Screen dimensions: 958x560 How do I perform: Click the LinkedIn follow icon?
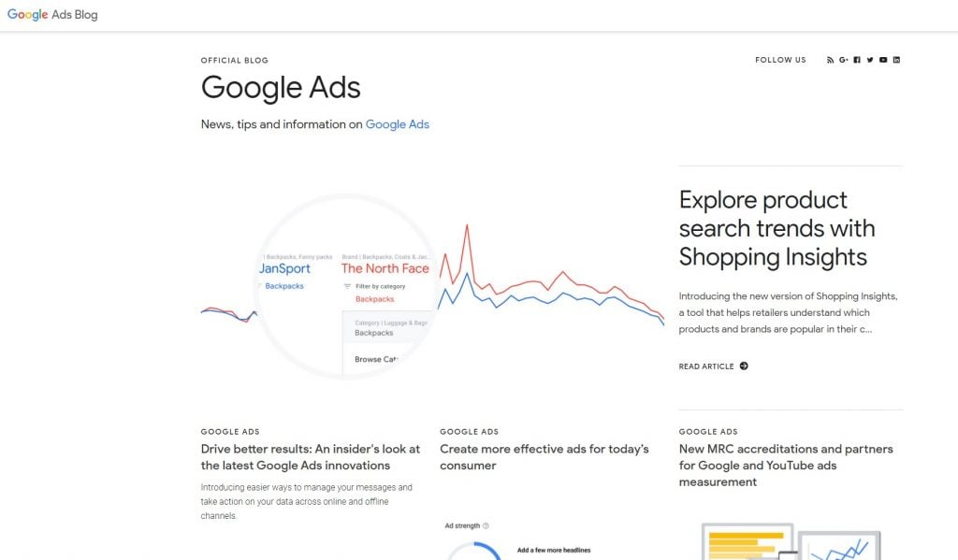click(896, 60)
